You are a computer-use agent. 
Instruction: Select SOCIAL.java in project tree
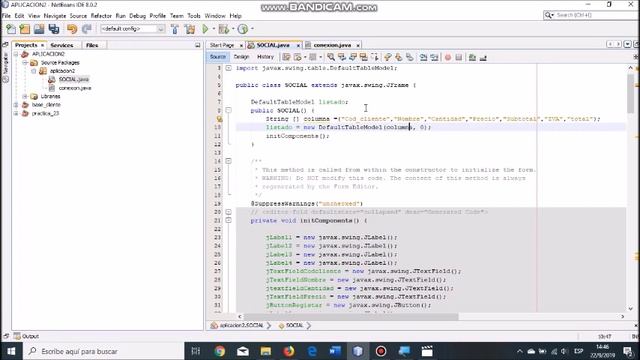click(73, 79)
